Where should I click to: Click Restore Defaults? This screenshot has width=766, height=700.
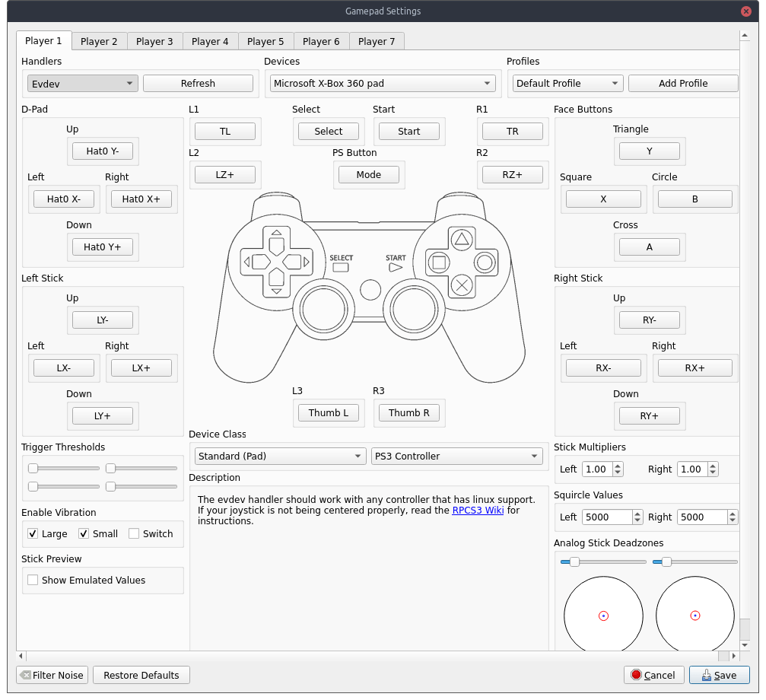pyautogui.click(x=141, y=675)
